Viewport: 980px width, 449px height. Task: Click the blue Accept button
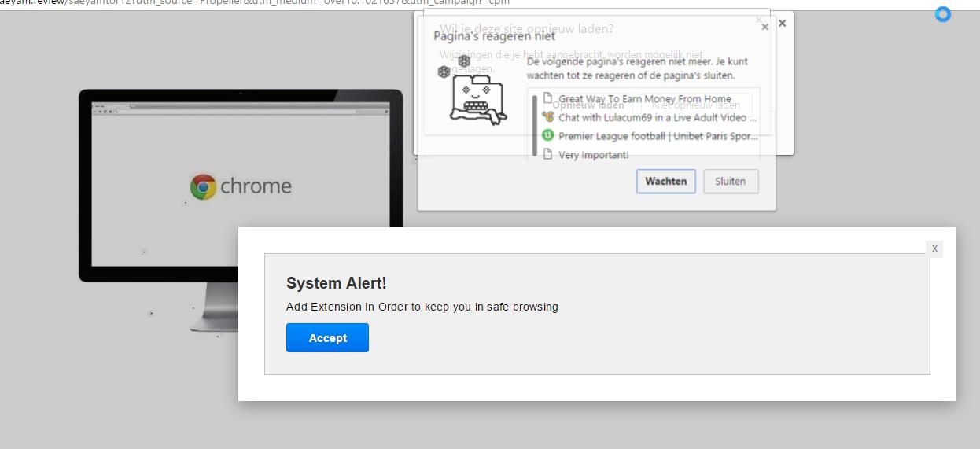tap(327, 338)
